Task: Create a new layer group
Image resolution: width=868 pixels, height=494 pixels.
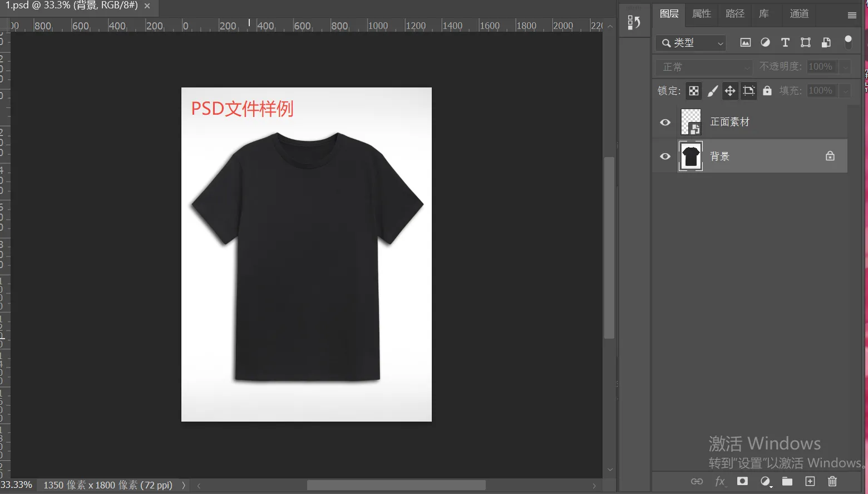Action: tap(787, 481)
